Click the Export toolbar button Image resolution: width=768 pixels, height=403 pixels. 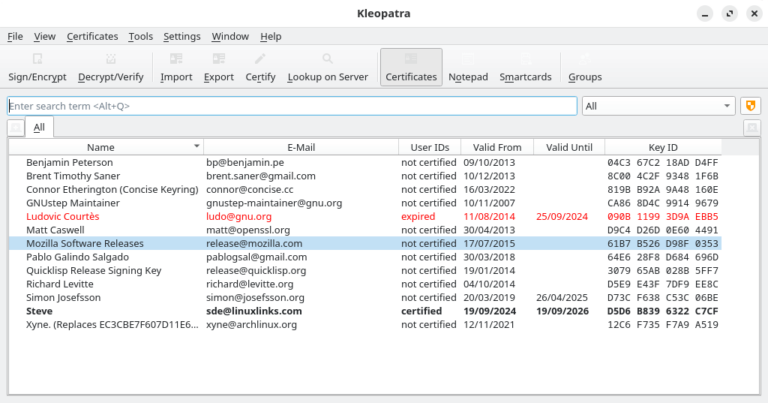[218, 67]
